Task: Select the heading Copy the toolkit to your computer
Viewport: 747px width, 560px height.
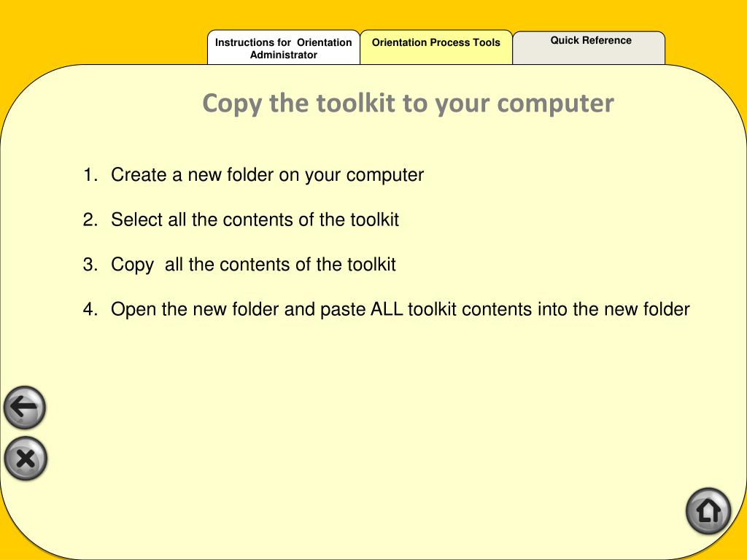Action: pyautogui.click(x=408, y=104)
